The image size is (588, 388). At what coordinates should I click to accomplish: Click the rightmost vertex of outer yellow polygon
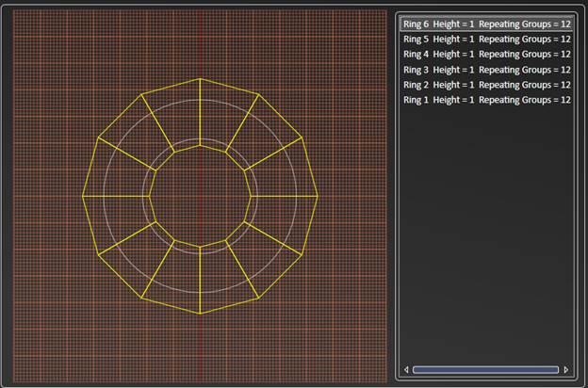coord(318,196)
